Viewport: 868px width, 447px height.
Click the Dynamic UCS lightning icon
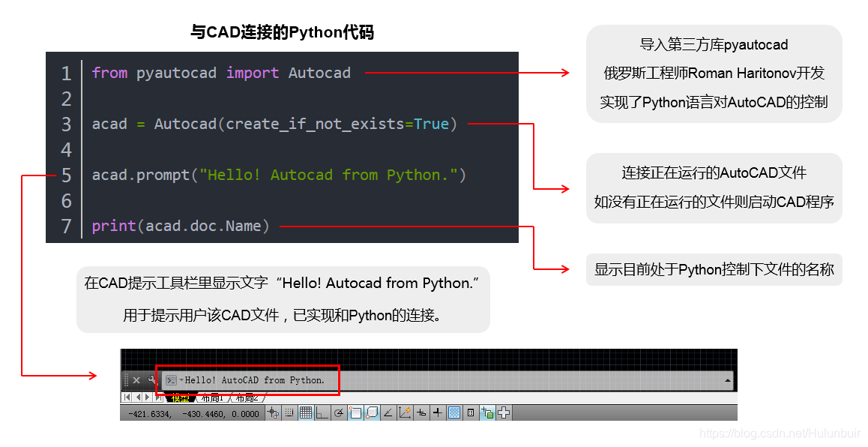(x=404, y=412)
